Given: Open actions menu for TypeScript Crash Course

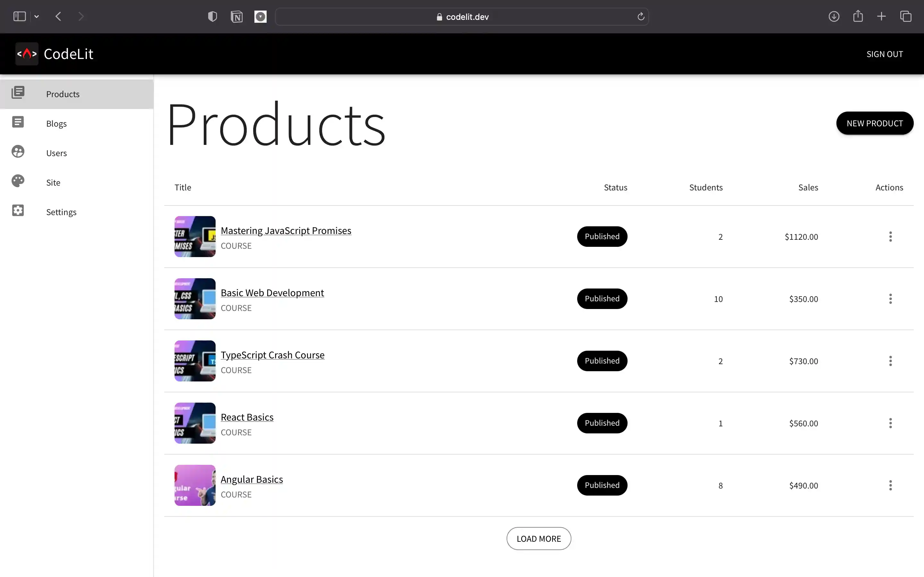Looking at the screenshot, I should click(890, 361).
